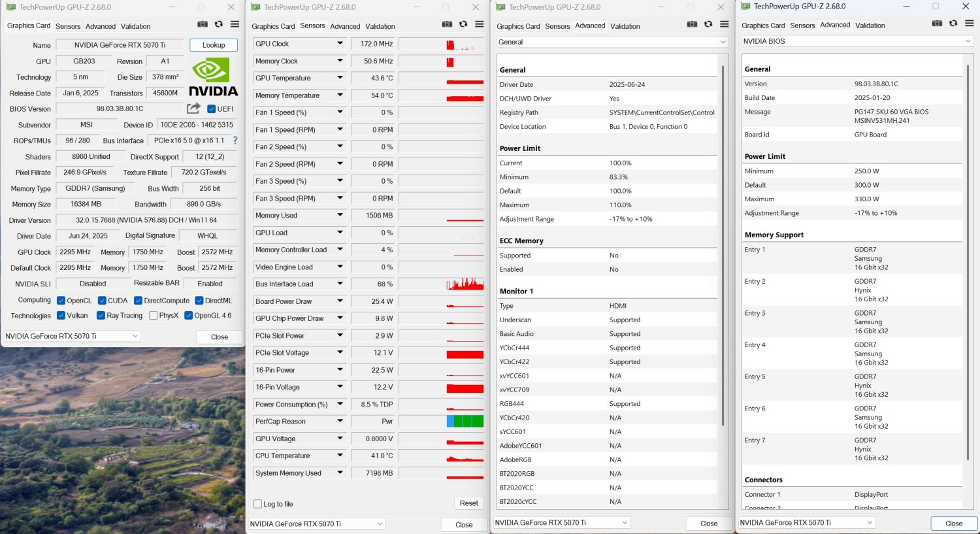
Task: Switch to the Graphics Card tab in the Sensors window
Action: tap(273, 26)
